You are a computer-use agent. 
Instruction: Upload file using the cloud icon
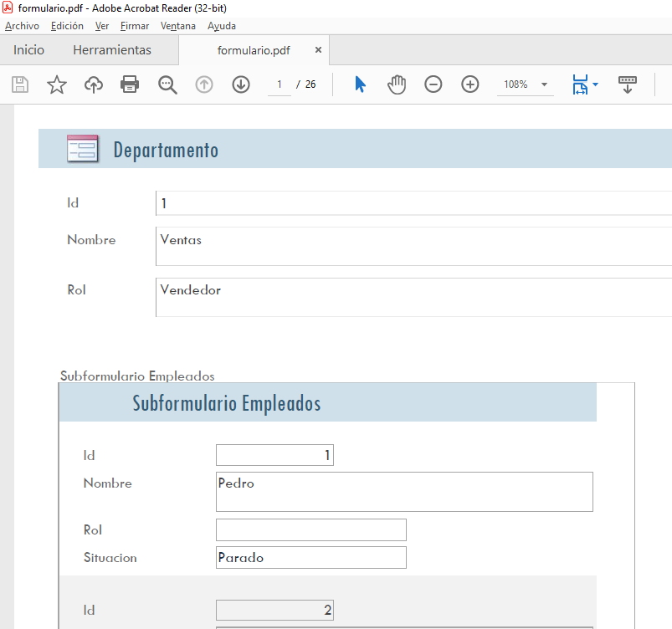[94, 84]
